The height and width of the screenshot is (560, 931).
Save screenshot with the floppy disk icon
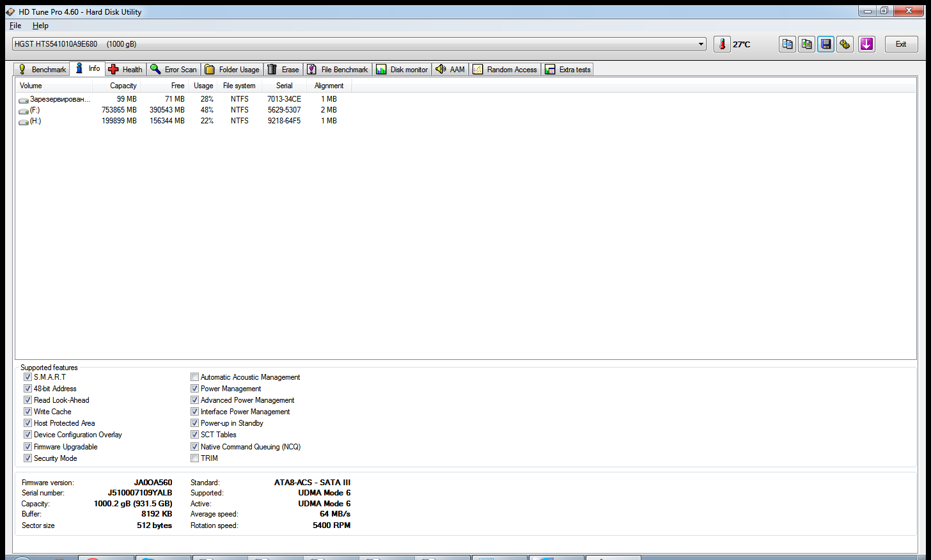826,44
